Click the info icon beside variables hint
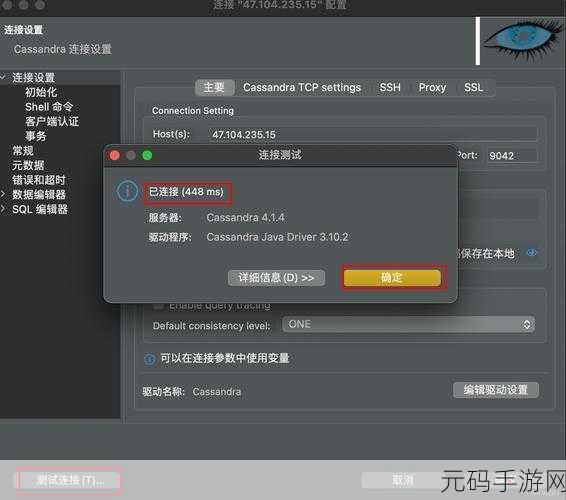Image resolution: width=566 pixels, height=500 pixels. coord(150,359)
